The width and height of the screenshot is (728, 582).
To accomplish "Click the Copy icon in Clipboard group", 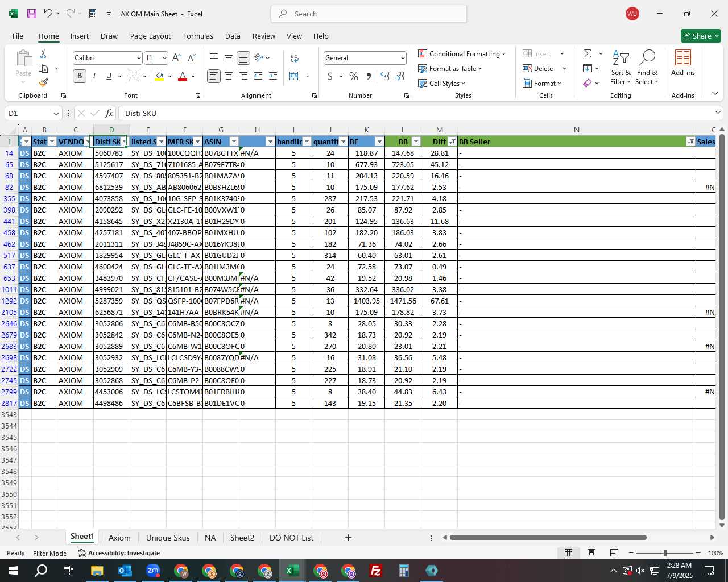I will [x=43, y=68].
